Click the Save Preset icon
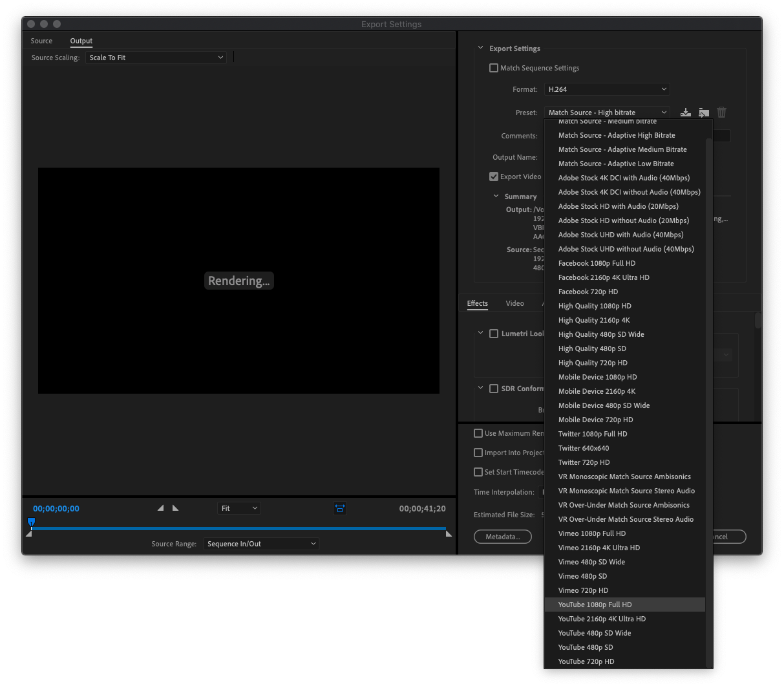 pos(686,113)
